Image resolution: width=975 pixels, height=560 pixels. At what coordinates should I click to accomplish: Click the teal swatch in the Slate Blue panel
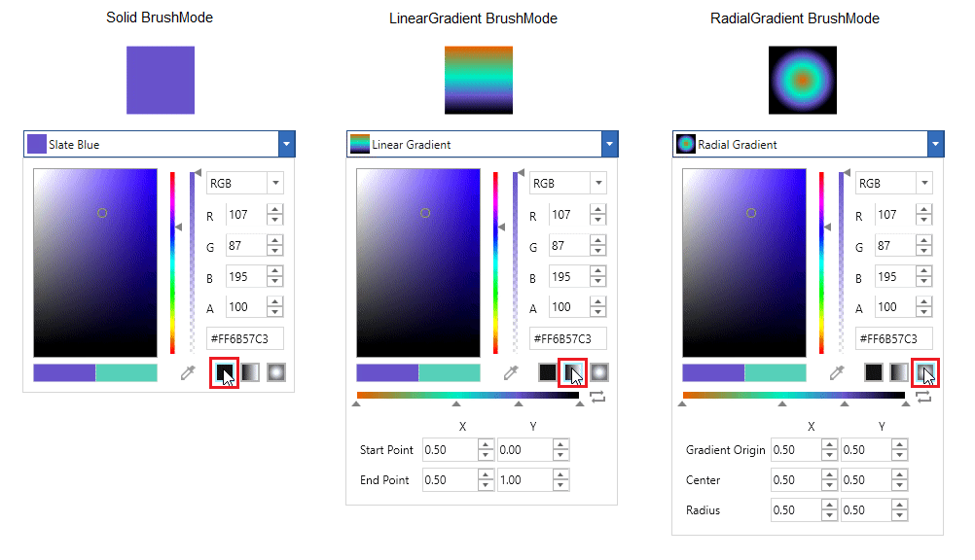pyautogui.click(x=126, y=372)
